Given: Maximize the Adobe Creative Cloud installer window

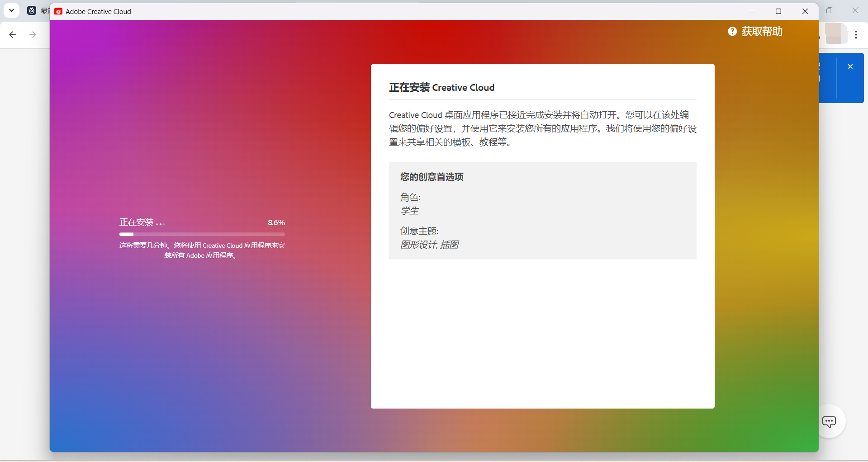Looking at the screenshot, I should [778, 11].
